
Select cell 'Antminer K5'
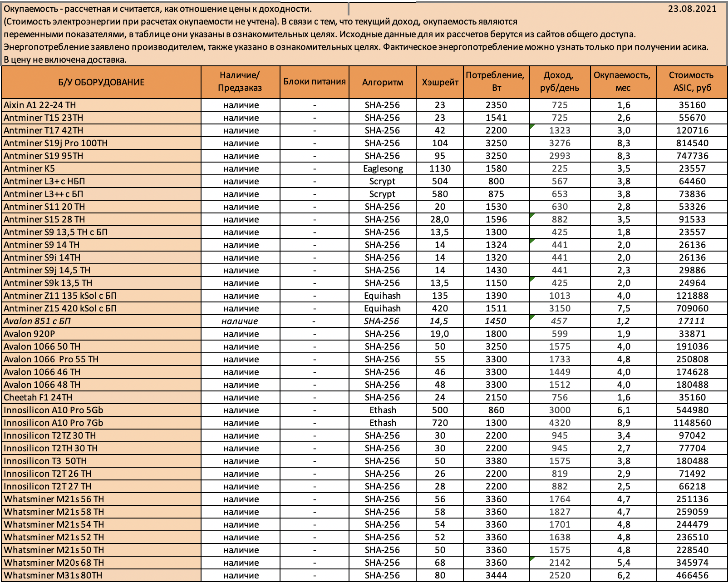pos(101,168)
